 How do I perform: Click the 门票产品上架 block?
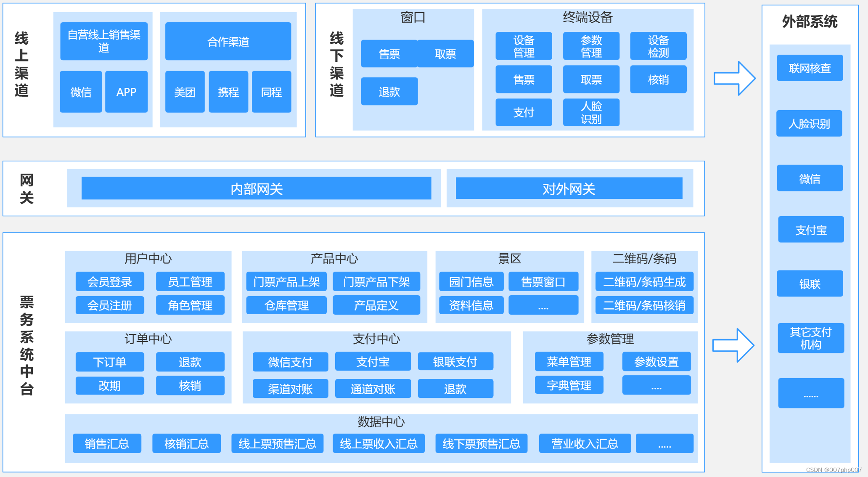pyautogui.click(x=286, y=281)
